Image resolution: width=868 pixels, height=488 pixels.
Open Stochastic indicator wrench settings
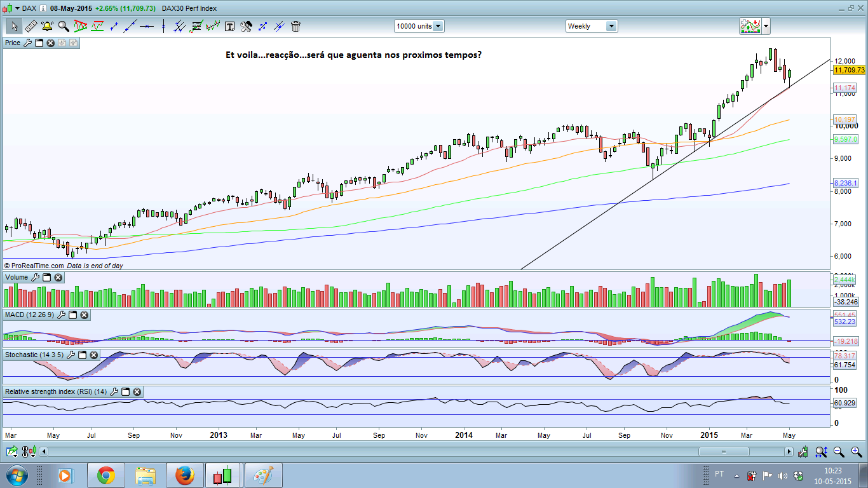click(71, 355)
